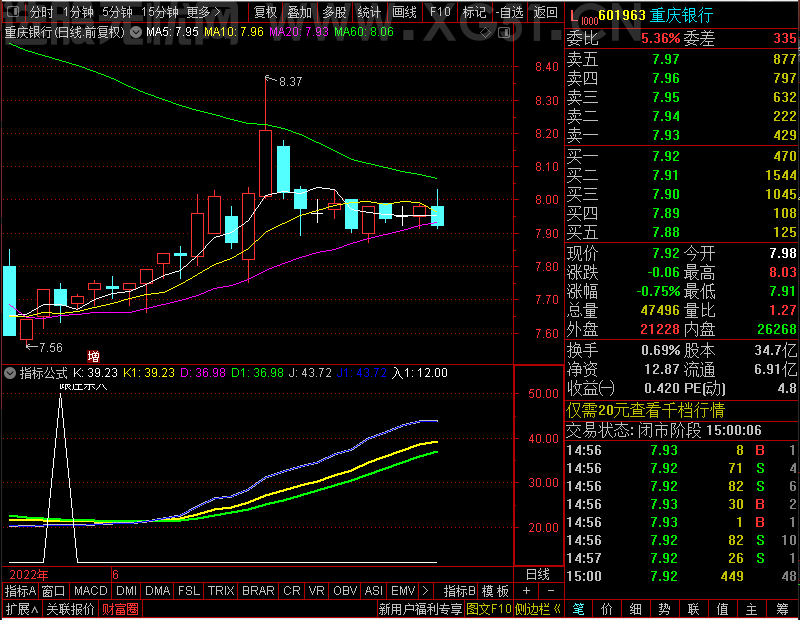Click the 卖一 ask price 7.93

666,135
